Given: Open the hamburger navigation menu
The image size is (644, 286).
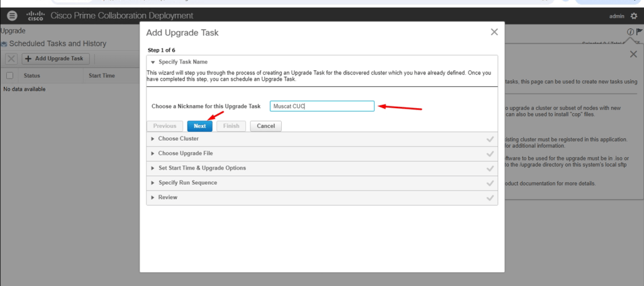Looking at the screenshot, I should [12, 16].
